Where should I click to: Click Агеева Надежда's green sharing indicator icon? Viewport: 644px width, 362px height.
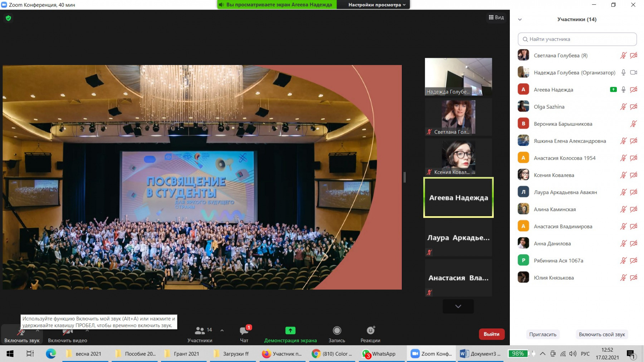tap(613, 90)
